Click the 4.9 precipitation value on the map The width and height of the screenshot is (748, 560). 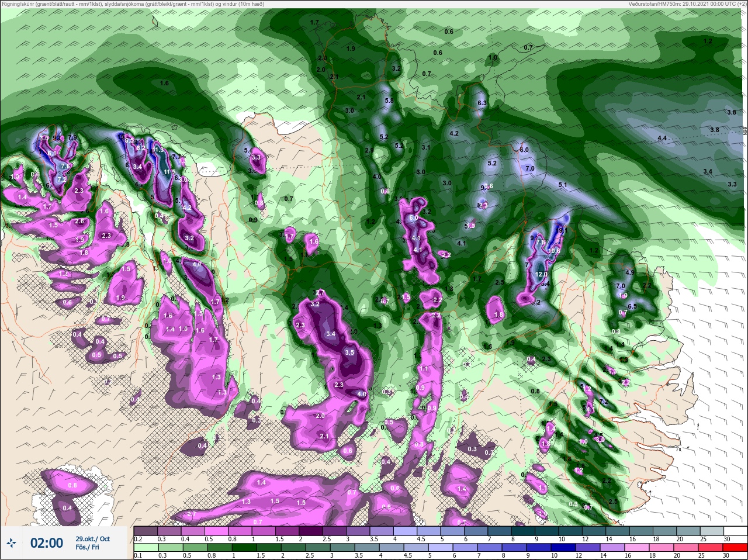[x=630, y=272]
